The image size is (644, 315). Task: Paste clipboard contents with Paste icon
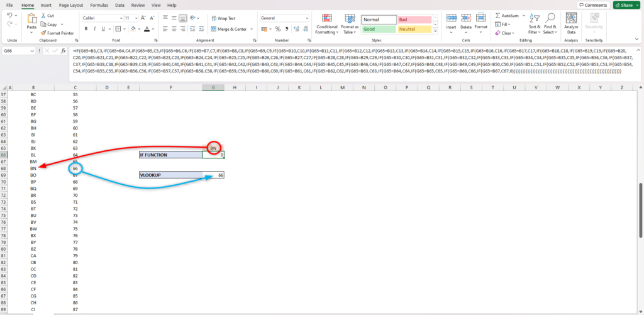(x=31, y=18)
